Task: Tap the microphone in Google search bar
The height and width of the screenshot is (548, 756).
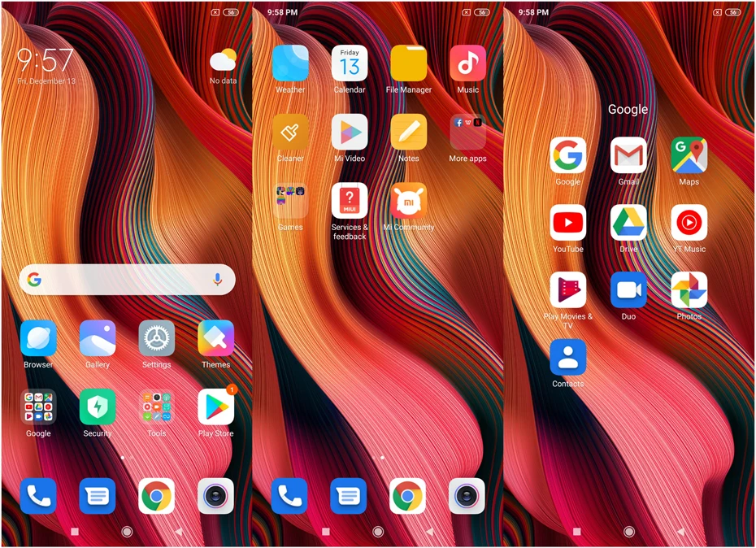Action: [217, 280]
